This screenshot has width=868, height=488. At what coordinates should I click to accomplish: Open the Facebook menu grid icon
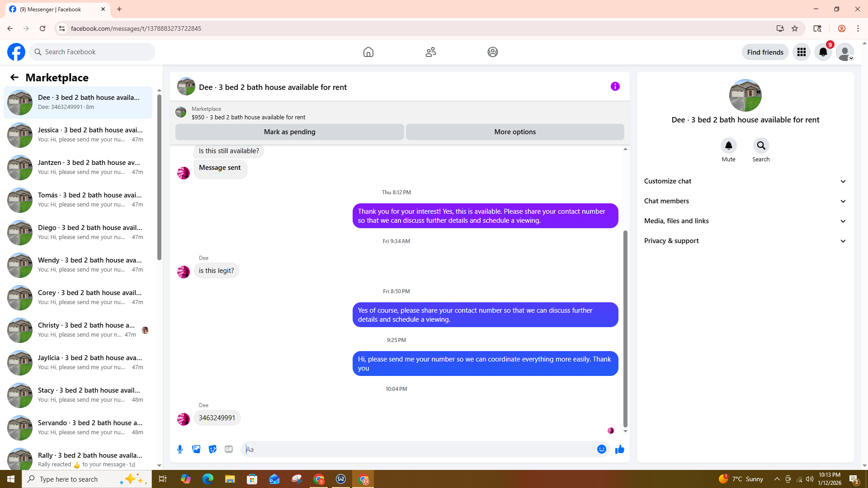point(801,52)
